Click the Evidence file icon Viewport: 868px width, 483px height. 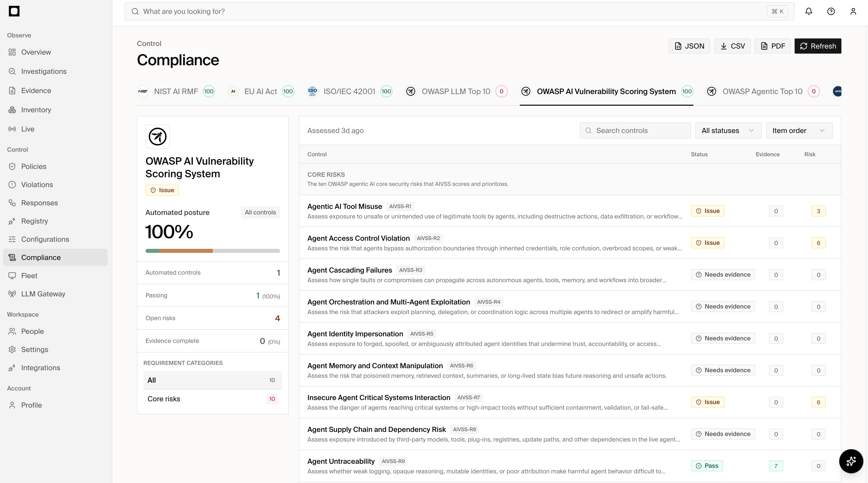click(12, 91)
